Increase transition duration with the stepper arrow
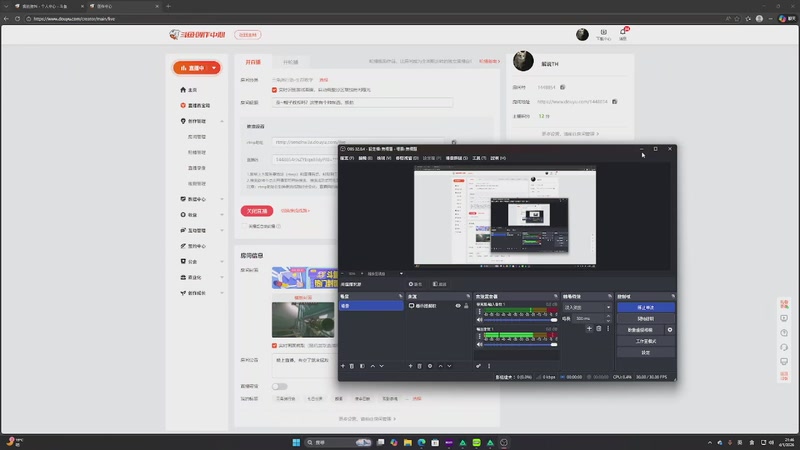 click(608, 316)
